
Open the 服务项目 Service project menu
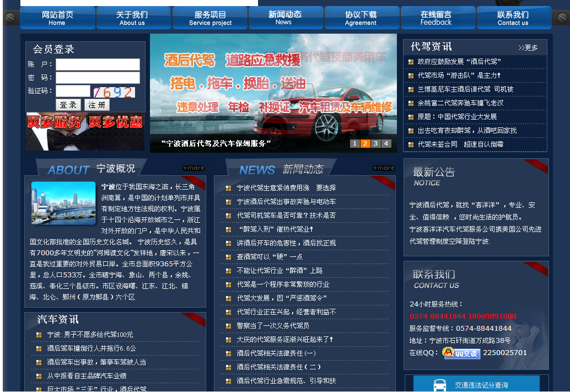point(210,18)
